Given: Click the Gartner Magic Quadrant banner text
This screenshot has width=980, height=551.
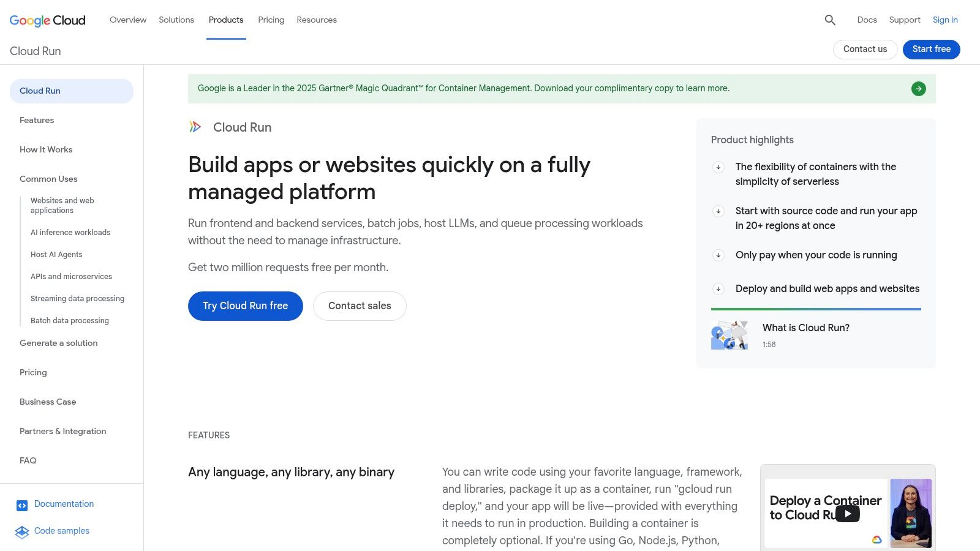Looking at the screenshot, I should click(464, 88).
